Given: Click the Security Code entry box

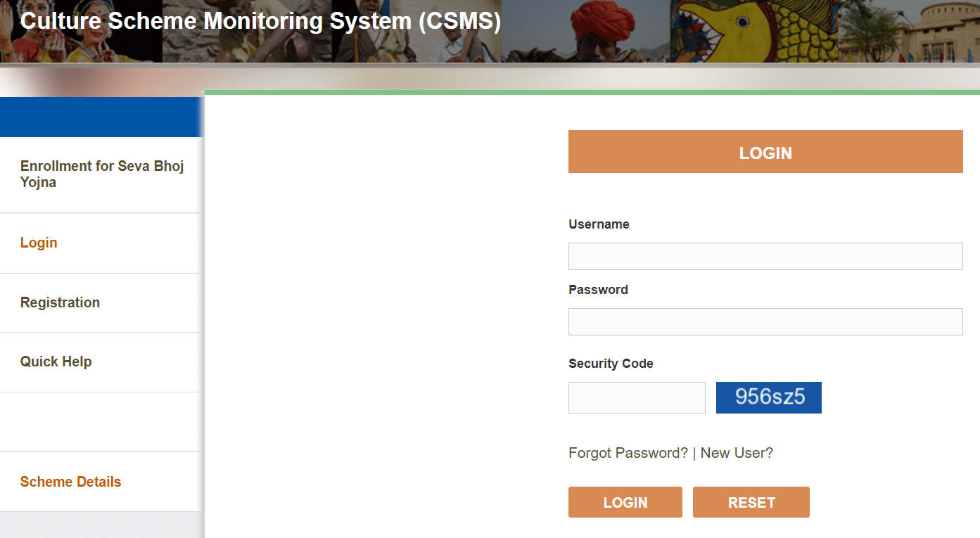Looking at the screenshot, I should coord(636,397).
